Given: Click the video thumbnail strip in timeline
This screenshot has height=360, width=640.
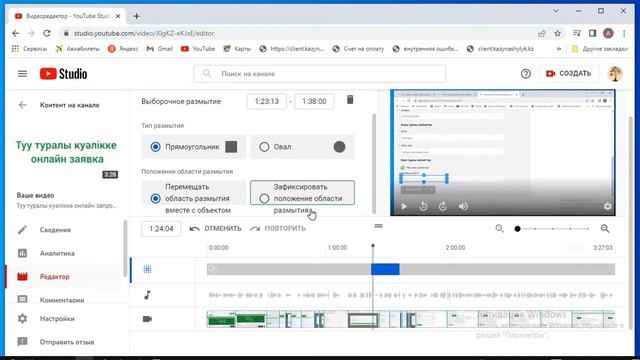Looking at the screenshot, I should point(411,319).
